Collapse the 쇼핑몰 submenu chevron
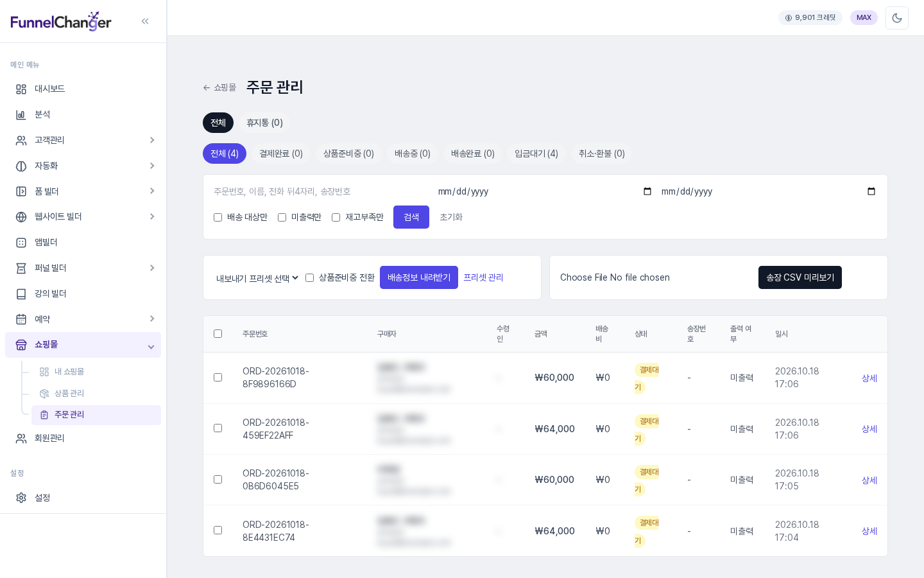Image resolution: width=924 pixels, height=578 pixels. pyautogui.click(x=151, y=347)
